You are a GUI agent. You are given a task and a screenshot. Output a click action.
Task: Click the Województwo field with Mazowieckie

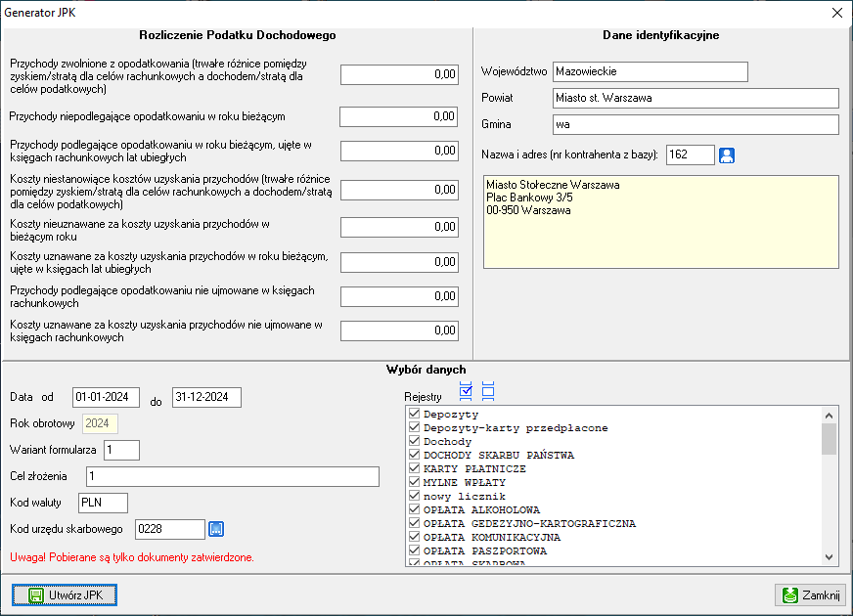pos(650,71)
